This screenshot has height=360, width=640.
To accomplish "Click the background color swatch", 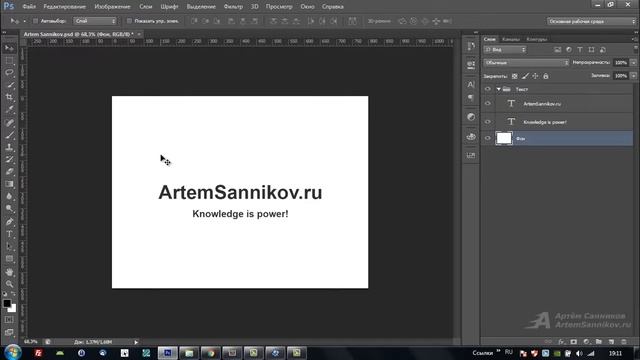I will pos(13,309).
